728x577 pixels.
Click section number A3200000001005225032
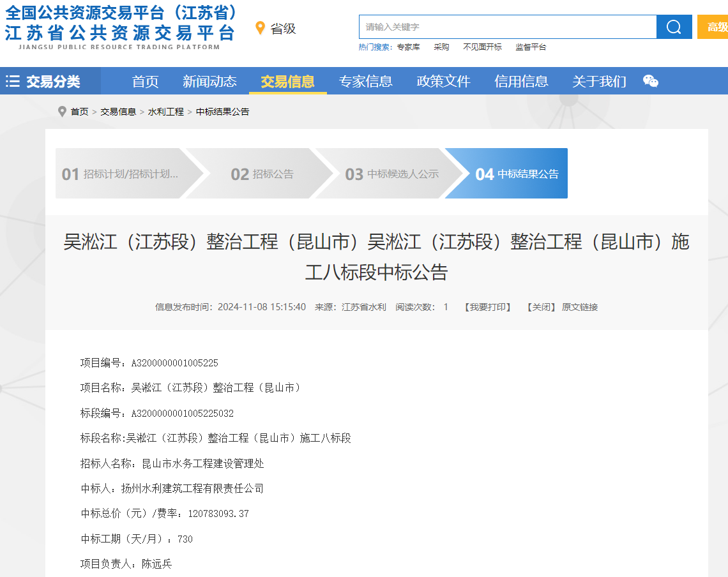(x=183, y=413)
